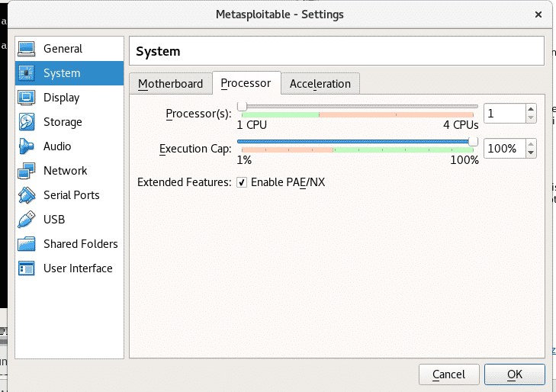
Task: Click the execution cap percentage field
Action: click(504, 148)
